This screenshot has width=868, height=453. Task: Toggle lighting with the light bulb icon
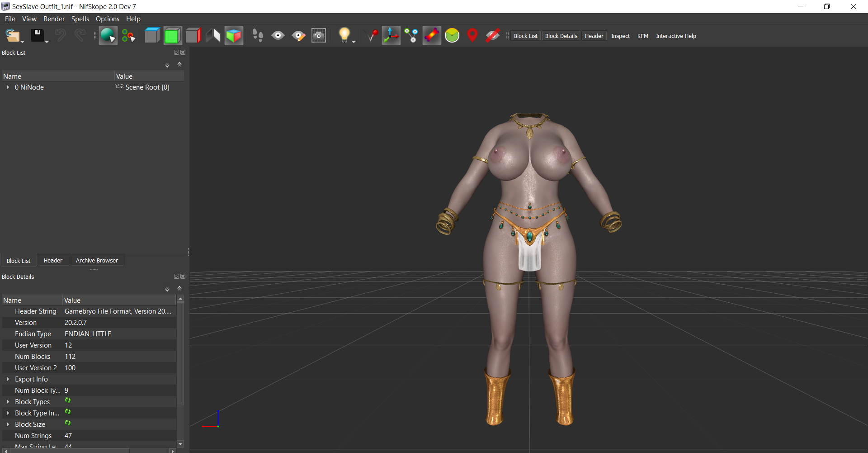(344, 35)
